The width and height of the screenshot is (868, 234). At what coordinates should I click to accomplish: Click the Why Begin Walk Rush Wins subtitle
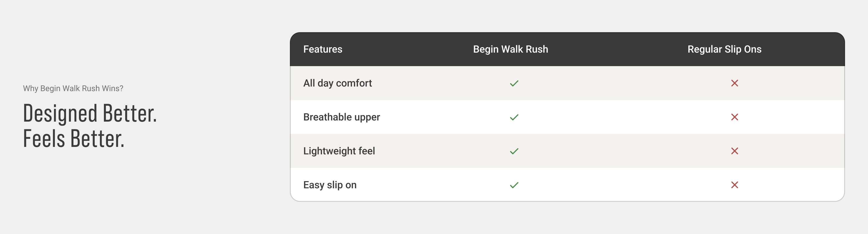click(x=73, y=89)
